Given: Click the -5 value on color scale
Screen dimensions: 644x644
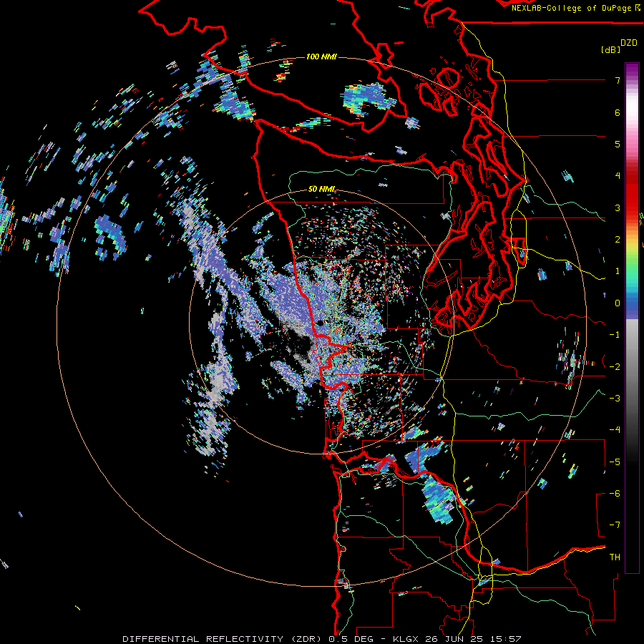Looking at the screenshot, I should tap(615, 462).
